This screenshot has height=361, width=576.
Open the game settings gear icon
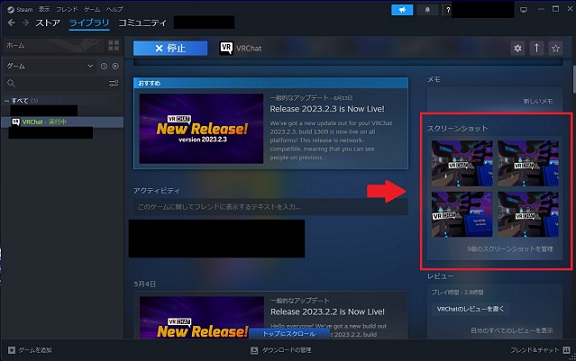(518, 48)
